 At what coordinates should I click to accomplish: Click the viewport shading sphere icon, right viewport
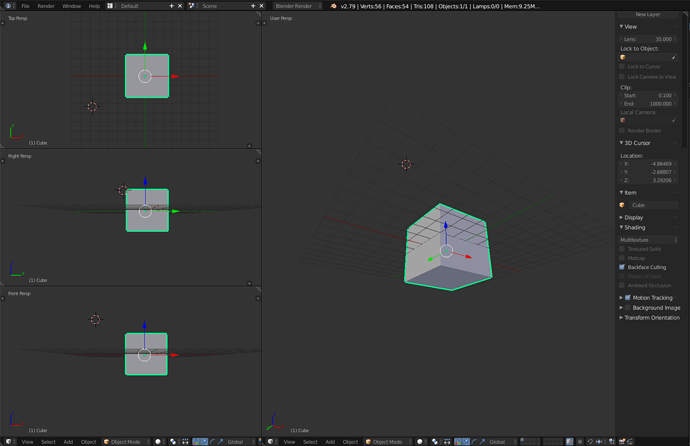click(421, 441)
